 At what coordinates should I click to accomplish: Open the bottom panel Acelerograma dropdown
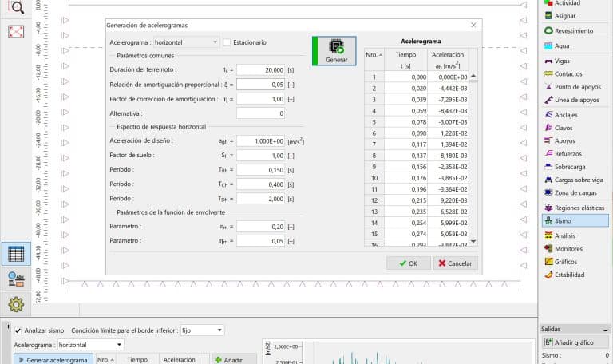coord(91,345)
